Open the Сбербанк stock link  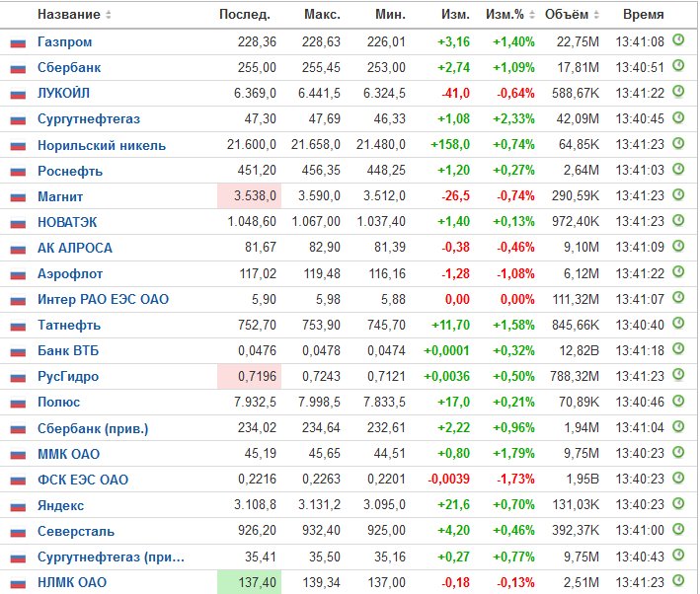click(x=69, y=68)
